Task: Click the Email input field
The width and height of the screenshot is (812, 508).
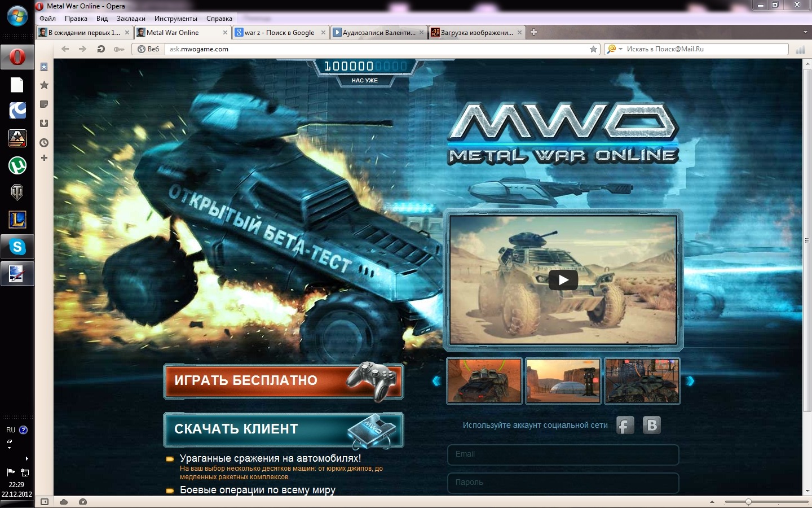Action: coord(563,455)
